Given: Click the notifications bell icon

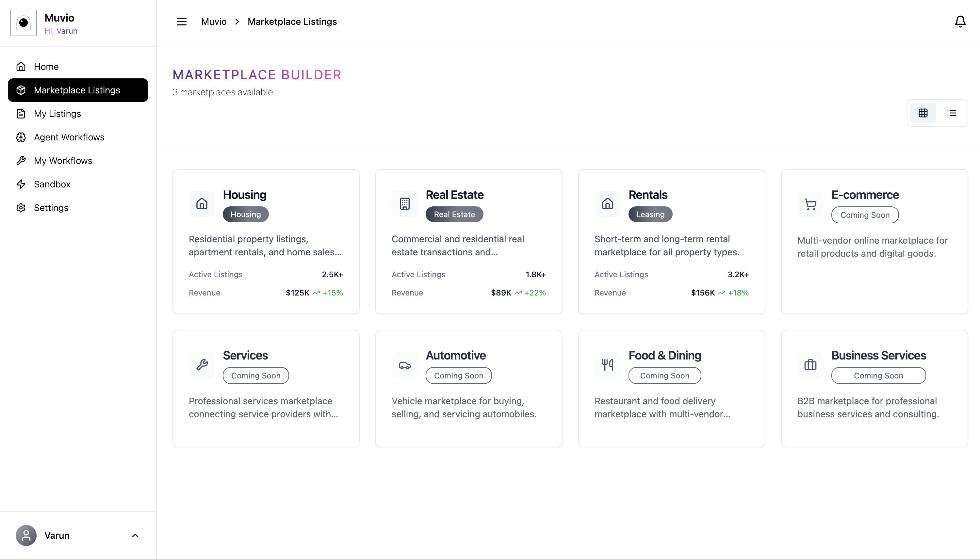Looking at the screenshot, I should tap(960, 22).
